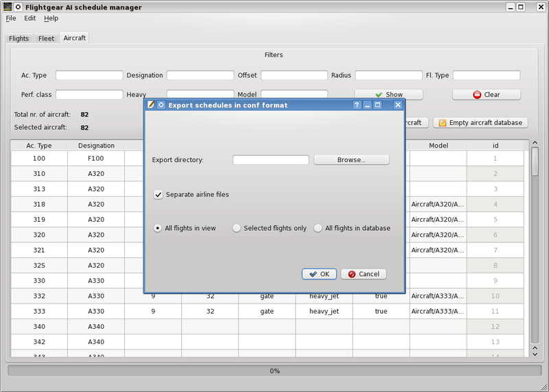549x392 pixels.
Task: Click the scrollbar up arrow
Action: click(535, 143)
